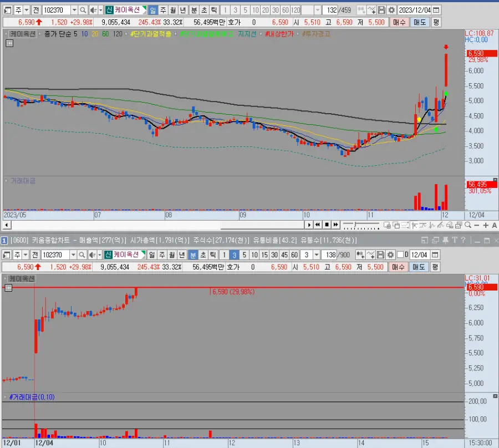
Task: Toggle the 5-day moving average marker in the legend
Action: pyautogui.click(x=40, y=34)
